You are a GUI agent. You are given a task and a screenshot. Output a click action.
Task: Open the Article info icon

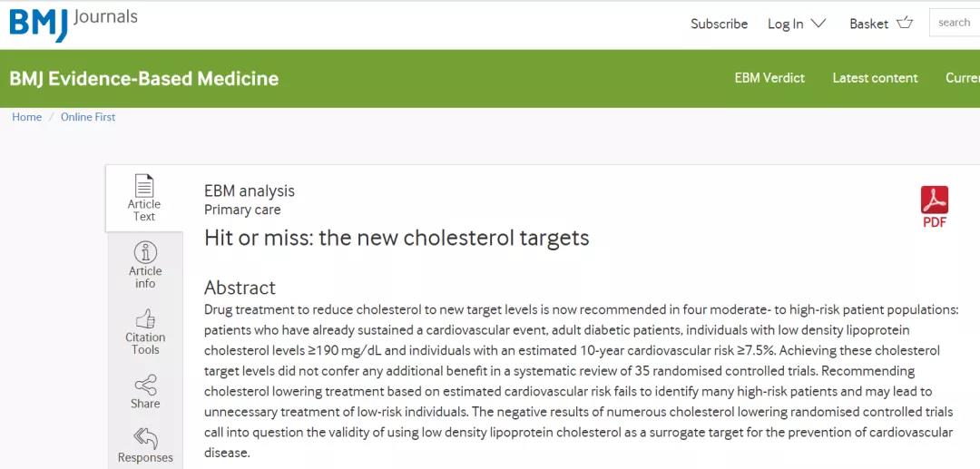click(x=145, y=252)
